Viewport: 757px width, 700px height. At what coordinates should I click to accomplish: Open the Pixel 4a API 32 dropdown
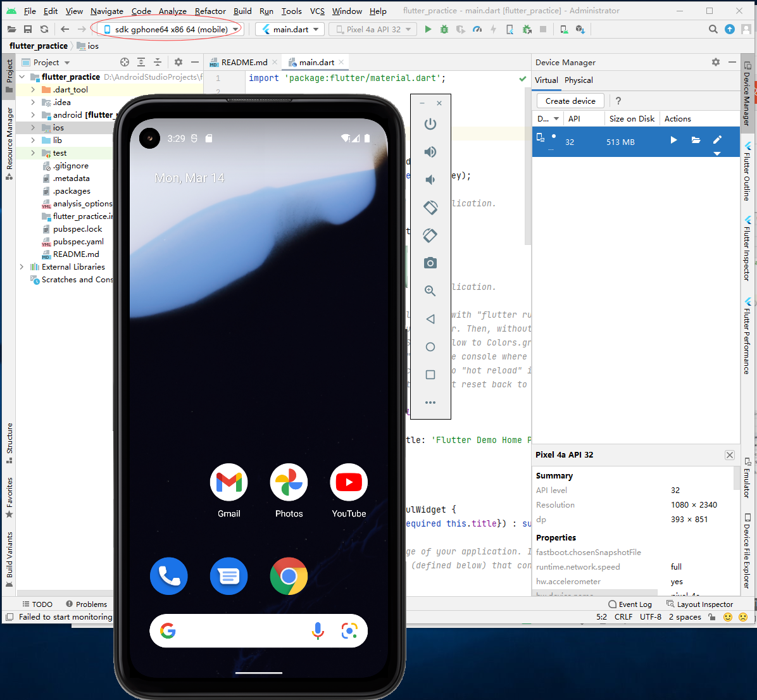(x=373, y=30)
